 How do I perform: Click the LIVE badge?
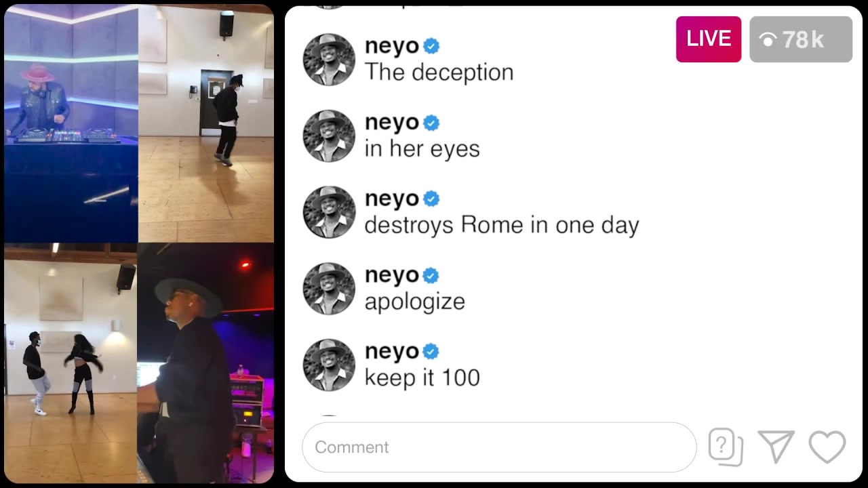[x=709, y=39]
